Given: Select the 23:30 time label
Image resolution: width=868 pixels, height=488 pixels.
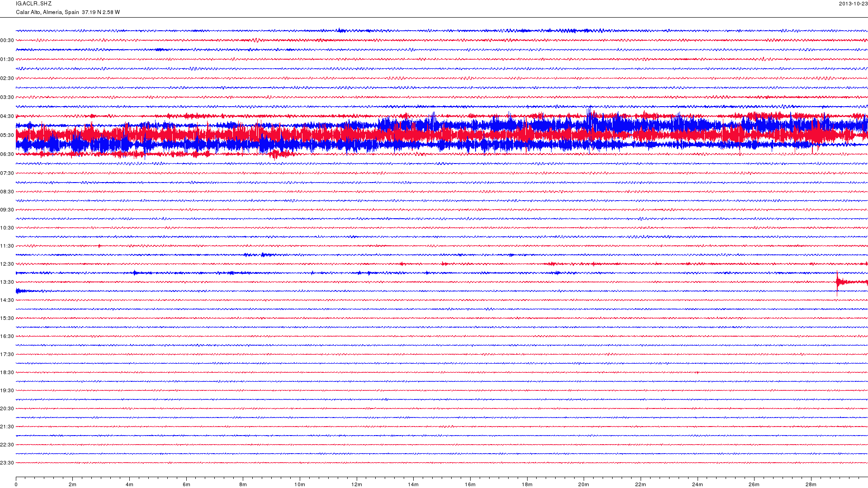Looking at the screenshot, I should pyautogui.click(x=7, y=463).
